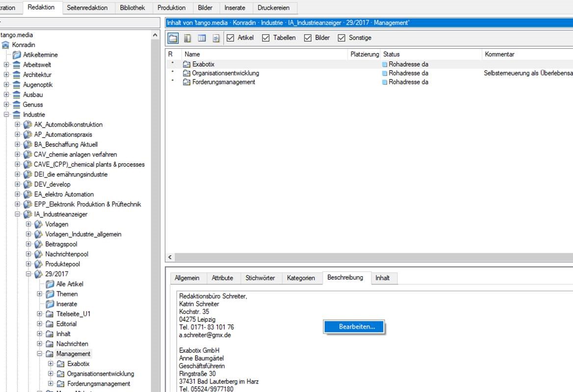Click the blue status square beside Forderungsmanagement
The width and height of the screenshot is (573, 392).
[385, 82]
